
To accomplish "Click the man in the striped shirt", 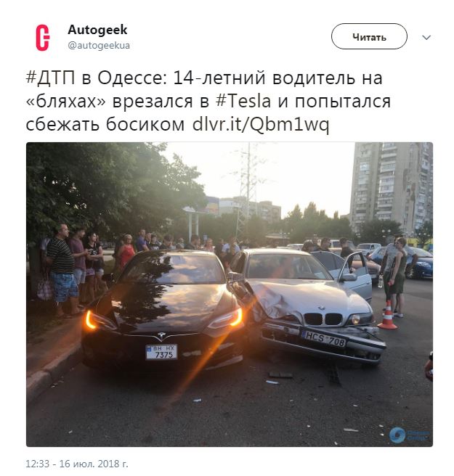I will tap(62, 270).
